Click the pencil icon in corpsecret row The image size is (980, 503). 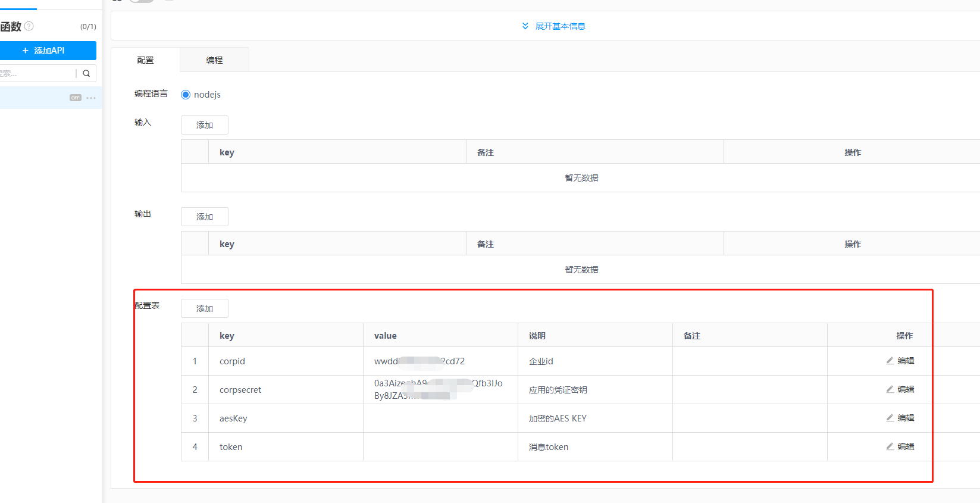[890, 389]
